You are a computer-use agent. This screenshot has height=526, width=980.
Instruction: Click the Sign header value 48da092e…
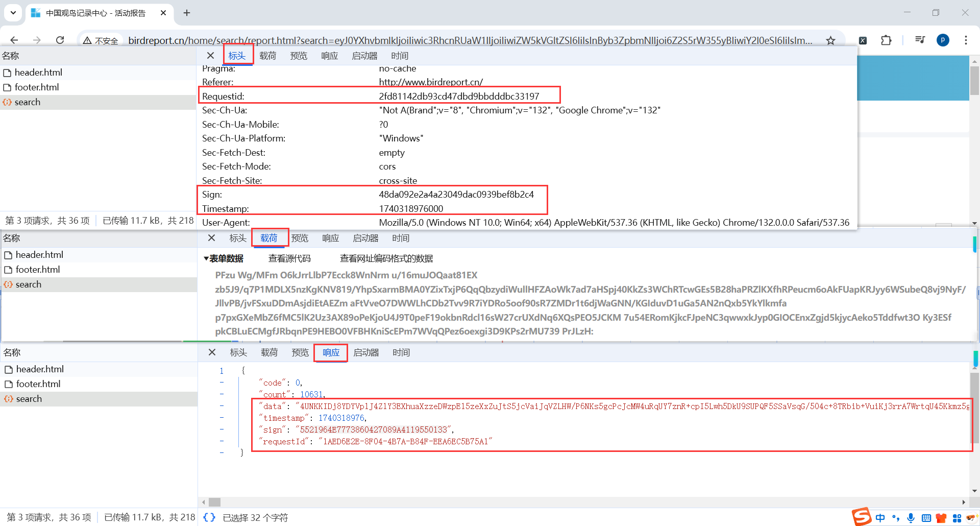click(x=456, y=195)
